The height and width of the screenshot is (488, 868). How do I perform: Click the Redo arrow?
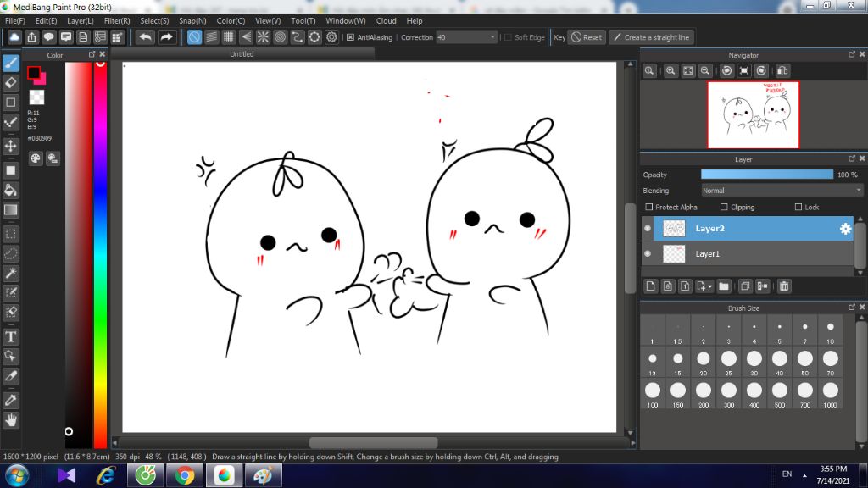166,37
